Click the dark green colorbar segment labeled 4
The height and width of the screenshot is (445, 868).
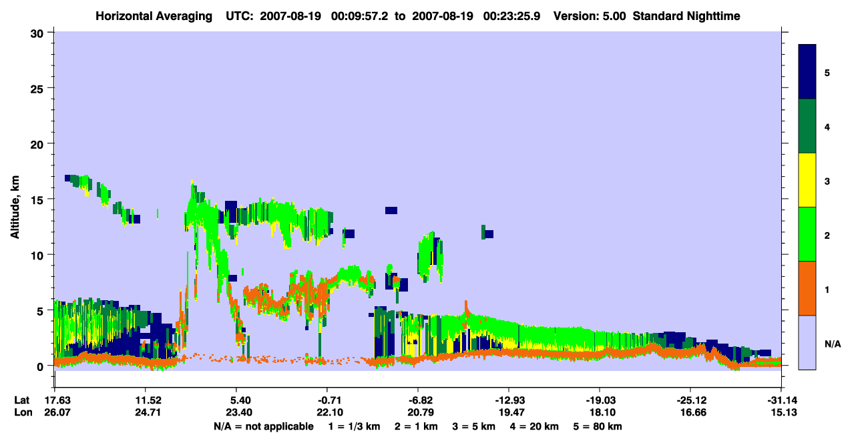pos(808,126)
